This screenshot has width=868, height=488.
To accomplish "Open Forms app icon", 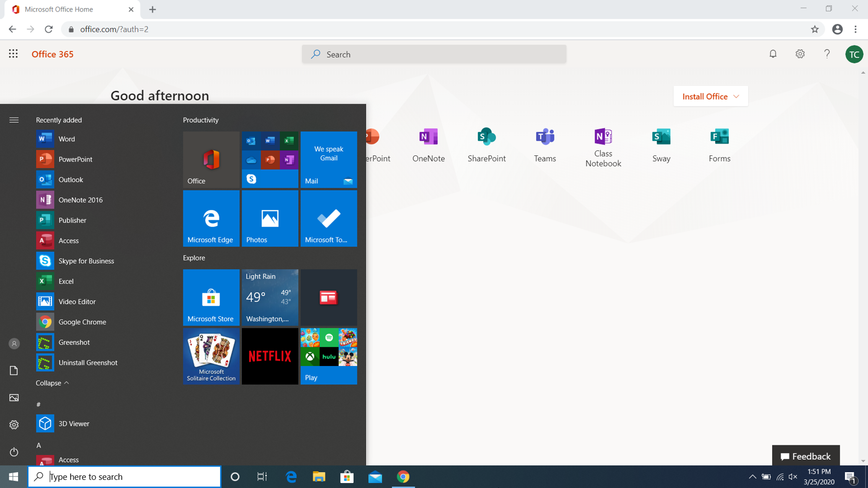I will [x=719, y=144].
